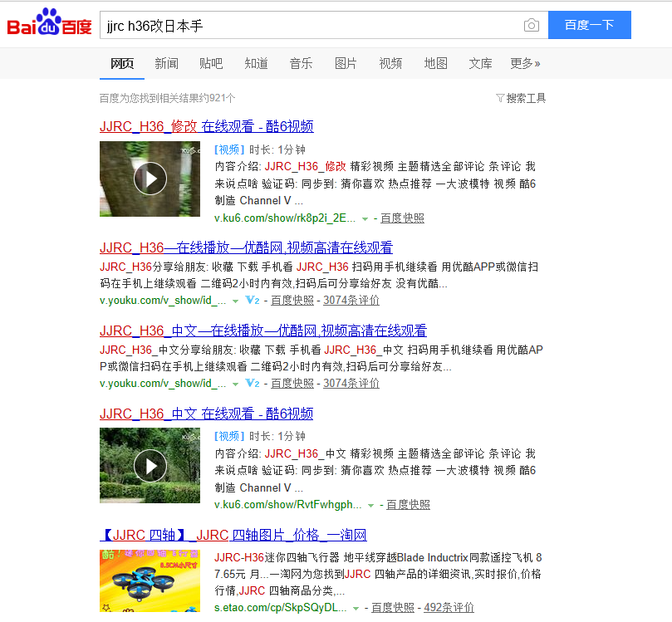
Task: Click V2 credibility icon on JJRC_H36 youku result
Action: pyautogui.click(x=252, y=301)
